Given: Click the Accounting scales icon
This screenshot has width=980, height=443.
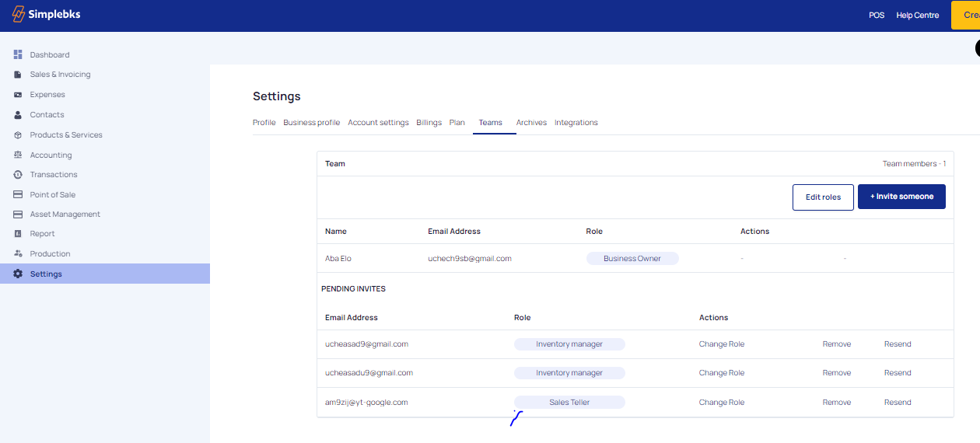Looking at the screenshot, I should (18, 155).
